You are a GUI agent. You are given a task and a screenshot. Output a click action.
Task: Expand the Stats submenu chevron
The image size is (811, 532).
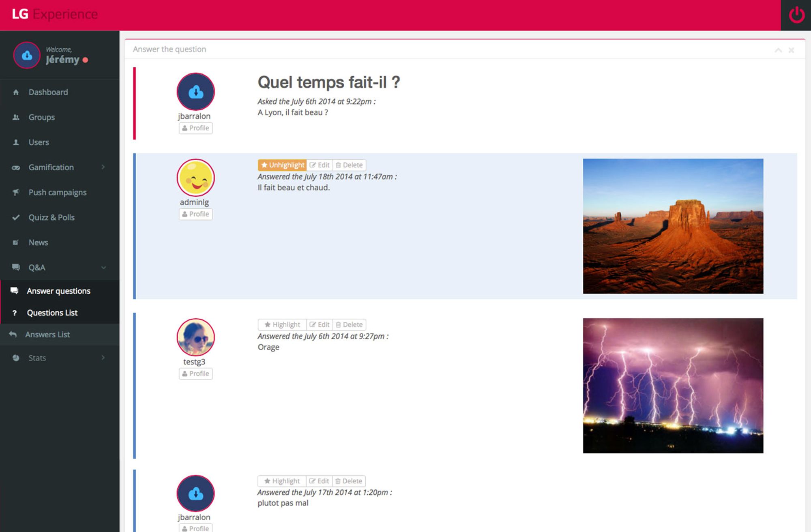click(x=103, y=358)
